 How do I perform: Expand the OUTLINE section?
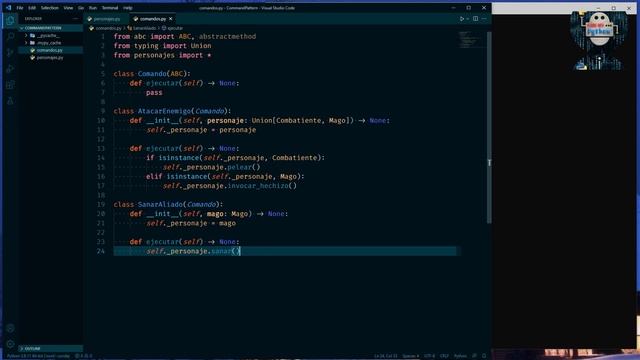point(51,349)
